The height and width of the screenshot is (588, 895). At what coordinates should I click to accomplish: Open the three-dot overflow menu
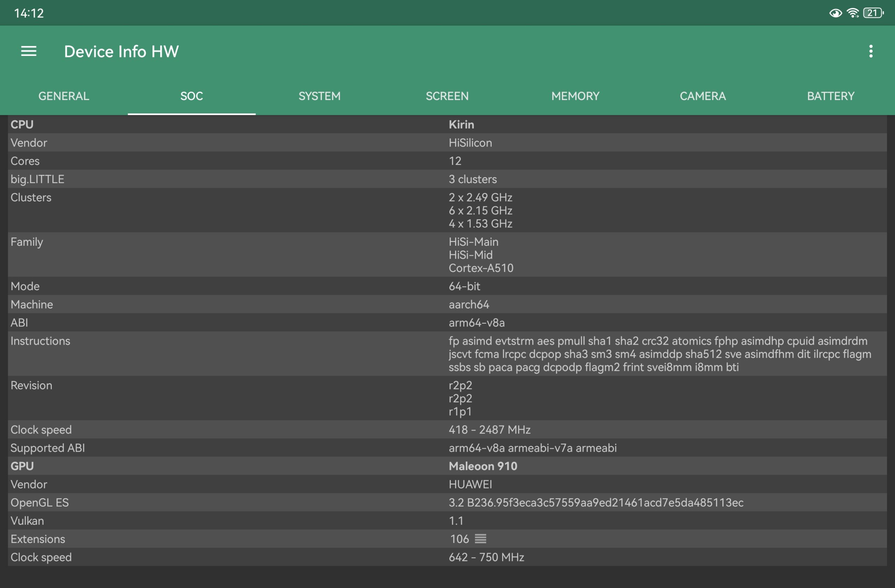(x=871, y=51)
